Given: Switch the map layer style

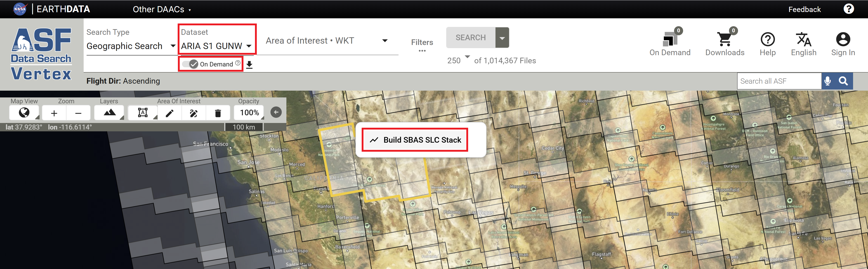Looking at the screenshot, I should coord(108,113).
